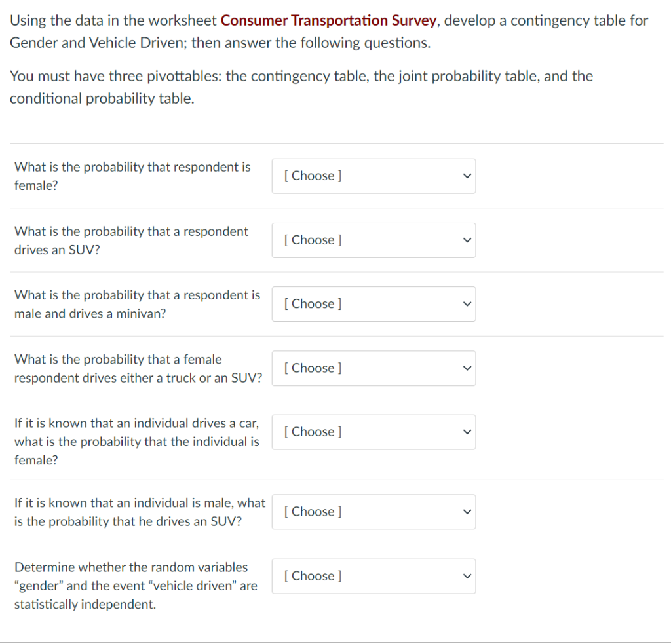Click the bold Consumer Transportation Survey text

click(x=329, y=20)
